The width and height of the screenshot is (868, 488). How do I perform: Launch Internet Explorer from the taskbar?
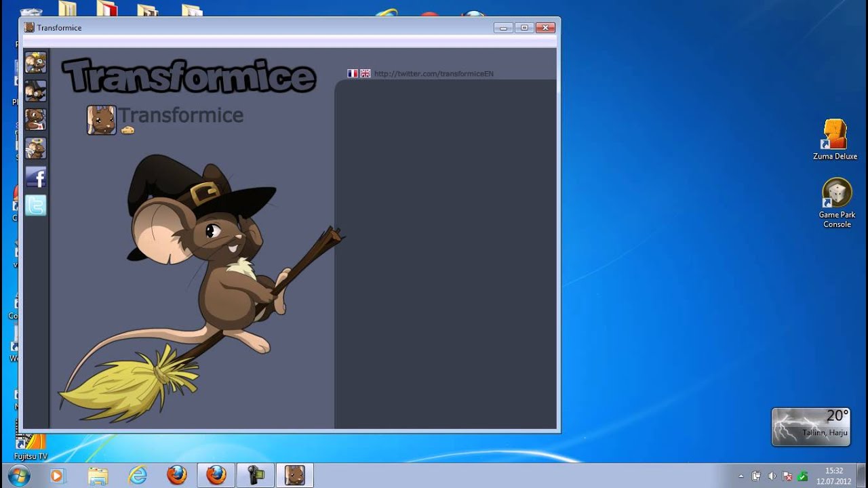click(x=138, y=476)
